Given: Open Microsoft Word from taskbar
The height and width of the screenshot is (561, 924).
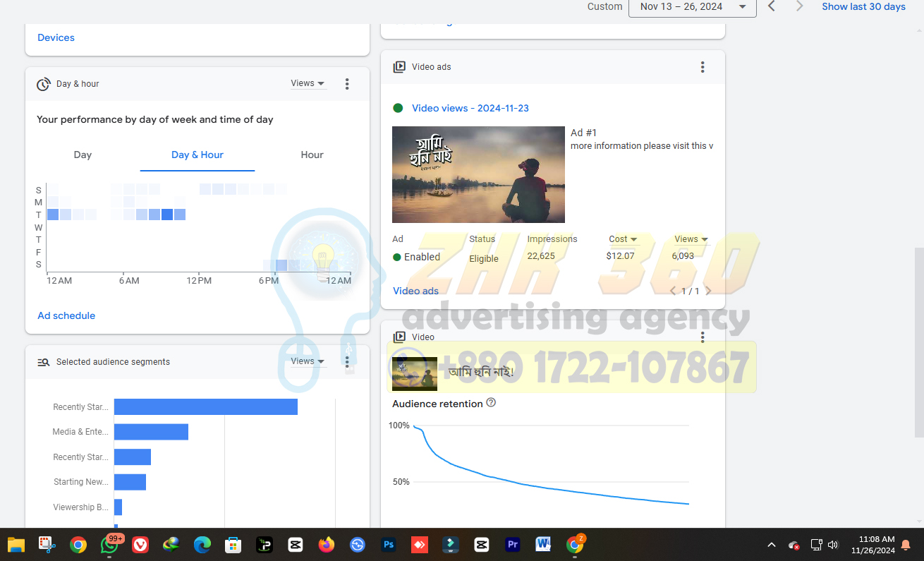Looking at the screenshot, I should click(x=543, y=545).
